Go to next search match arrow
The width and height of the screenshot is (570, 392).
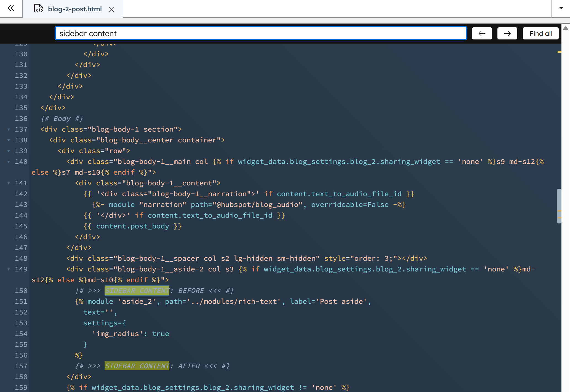tap(507, 33)
